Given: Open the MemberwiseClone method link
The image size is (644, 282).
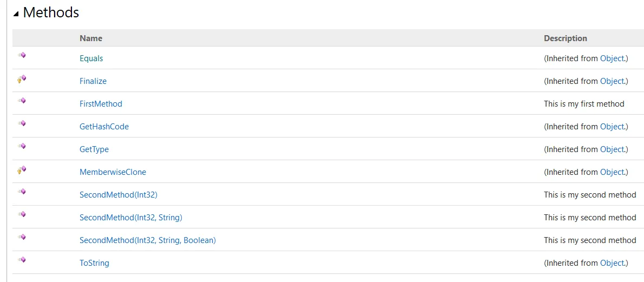Looking at the screenshot, I should (113, 172).
